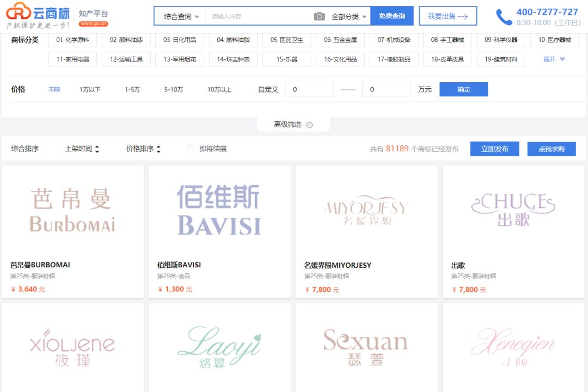Select category 08-手工器械
The width and height of the screenshot is (588, 392).
[x=448, y=40]
